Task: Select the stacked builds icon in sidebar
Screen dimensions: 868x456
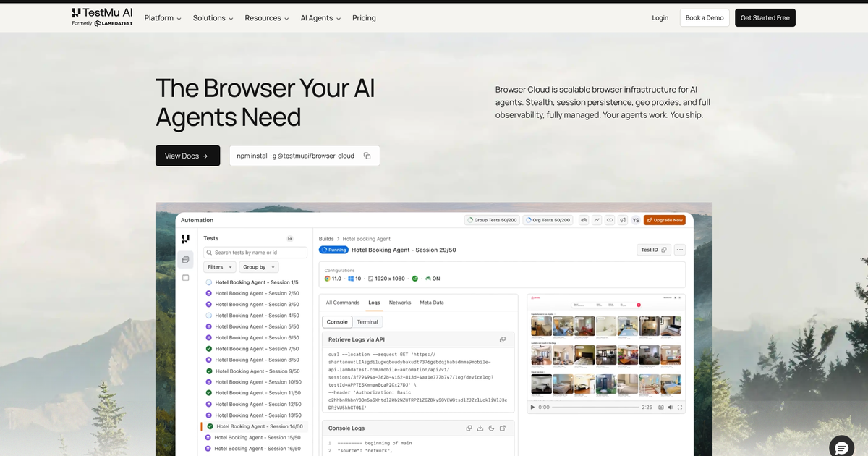Action: point(186,259)
